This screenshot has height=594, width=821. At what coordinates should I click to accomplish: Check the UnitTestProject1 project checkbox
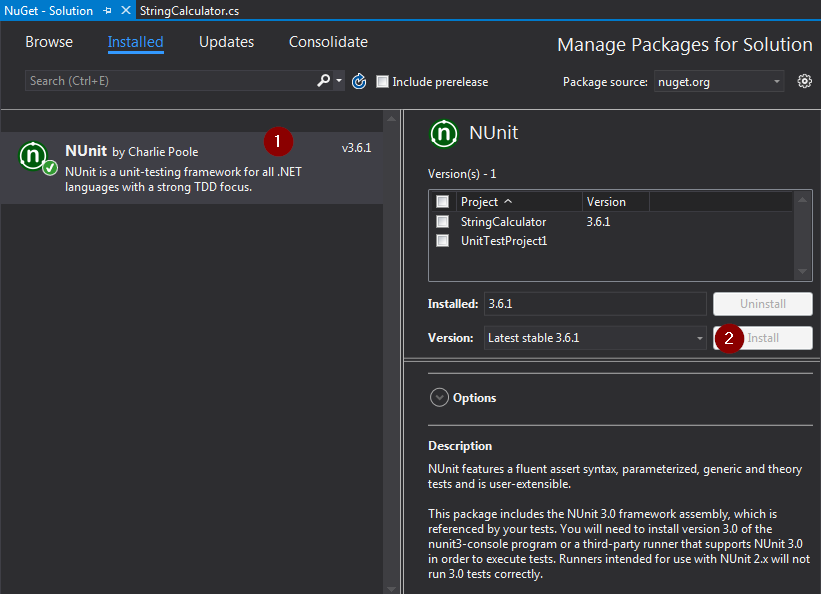(x=442, y=240)
